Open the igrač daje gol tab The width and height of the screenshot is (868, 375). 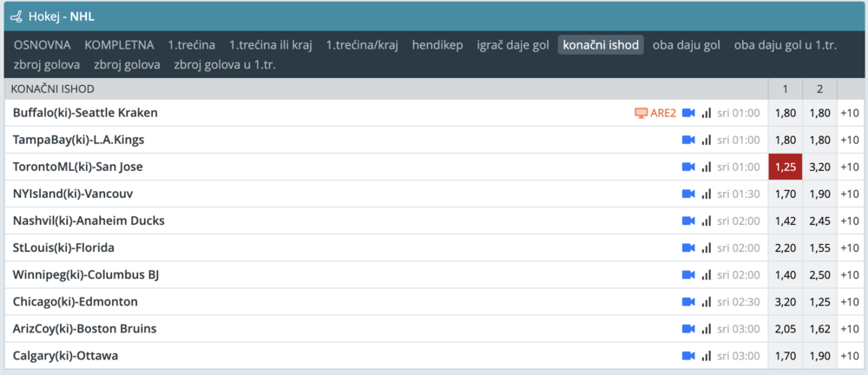coord(513,45)
